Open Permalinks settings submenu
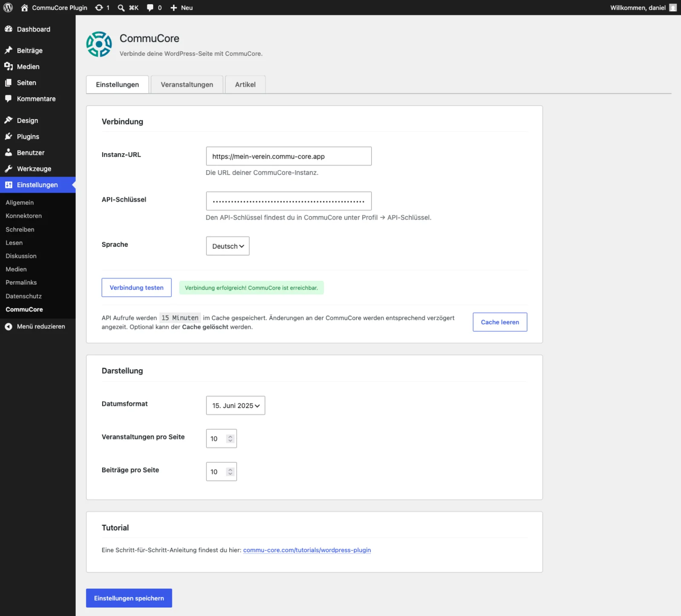Viewport: 681px width, 616px height. click(21, 282)
